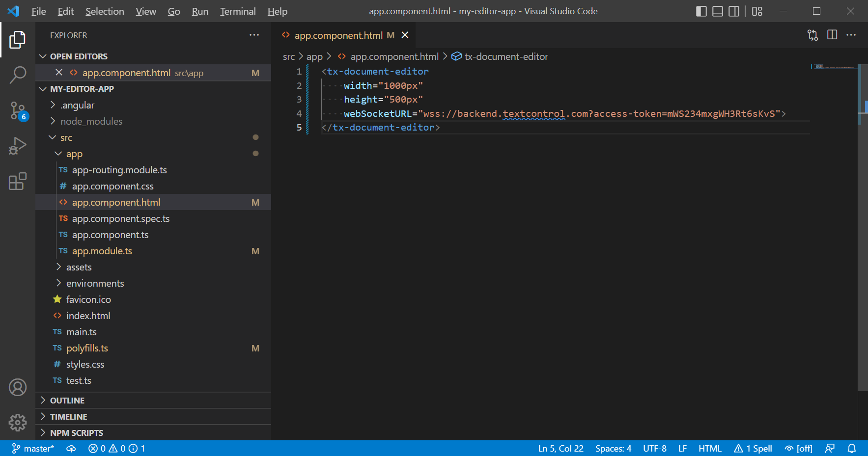Expand the OUTLINE section
The width and height of the screenshot is (868, 456).
click(x=153, y=401)
